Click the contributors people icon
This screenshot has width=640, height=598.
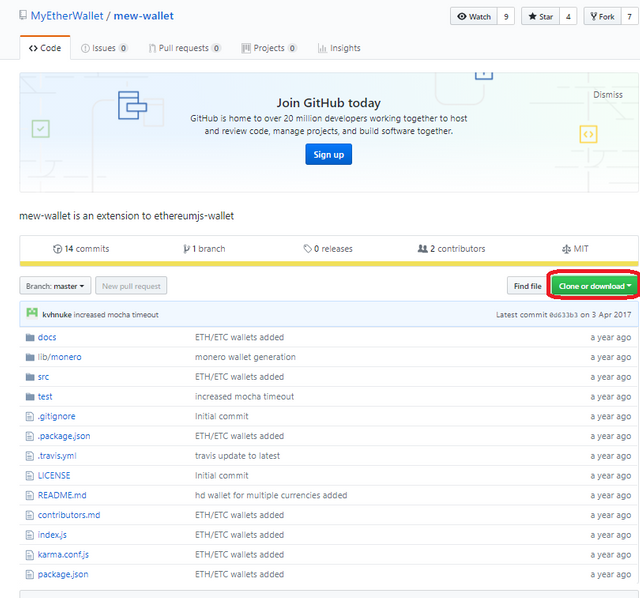(x=422, y=248)
